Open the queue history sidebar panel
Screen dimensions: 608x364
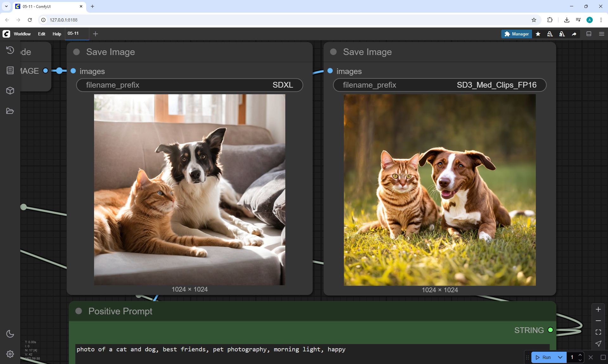(10, 50)
